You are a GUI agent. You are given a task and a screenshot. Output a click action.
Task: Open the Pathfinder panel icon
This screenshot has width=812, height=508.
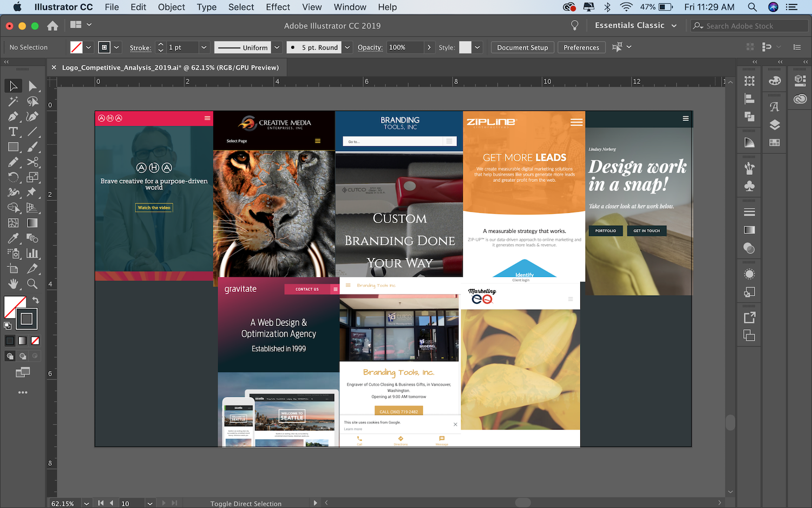pos(749,116)
